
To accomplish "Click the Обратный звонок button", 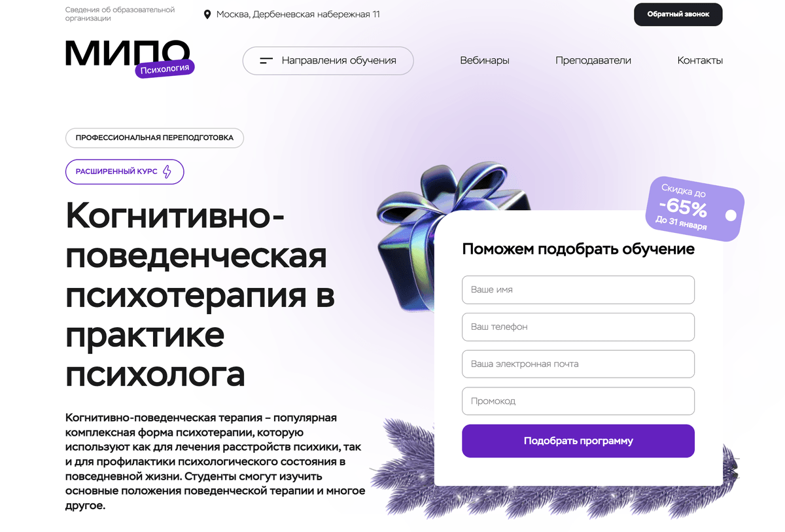I will (x=678, y=14).
